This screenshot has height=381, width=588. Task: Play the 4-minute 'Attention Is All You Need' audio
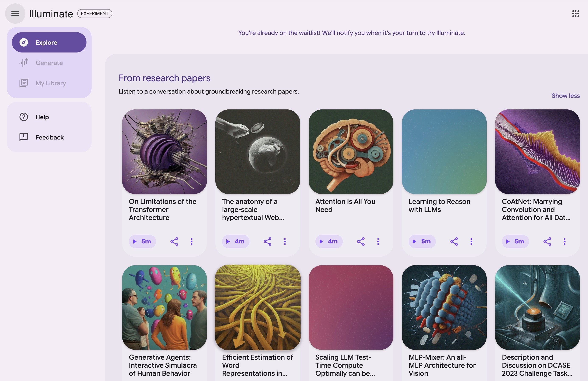pos(329,242)
